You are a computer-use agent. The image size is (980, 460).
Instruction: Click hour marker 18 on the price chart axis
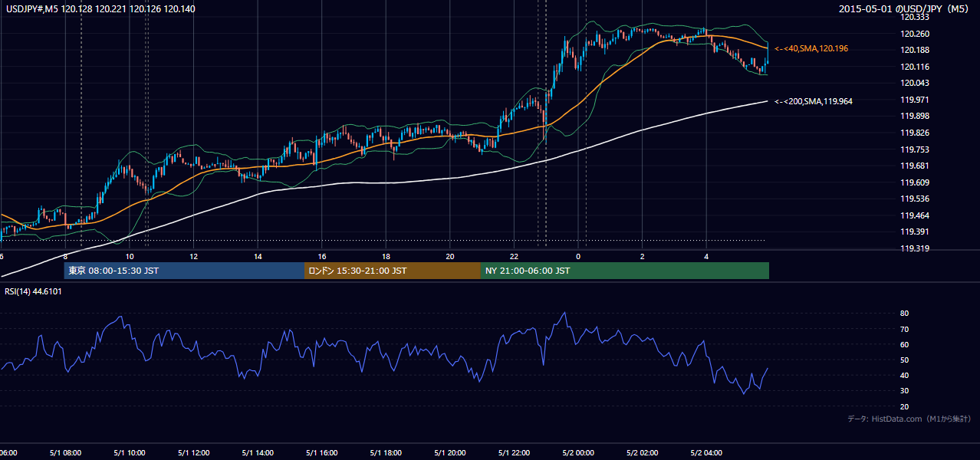tap(386, 257)
